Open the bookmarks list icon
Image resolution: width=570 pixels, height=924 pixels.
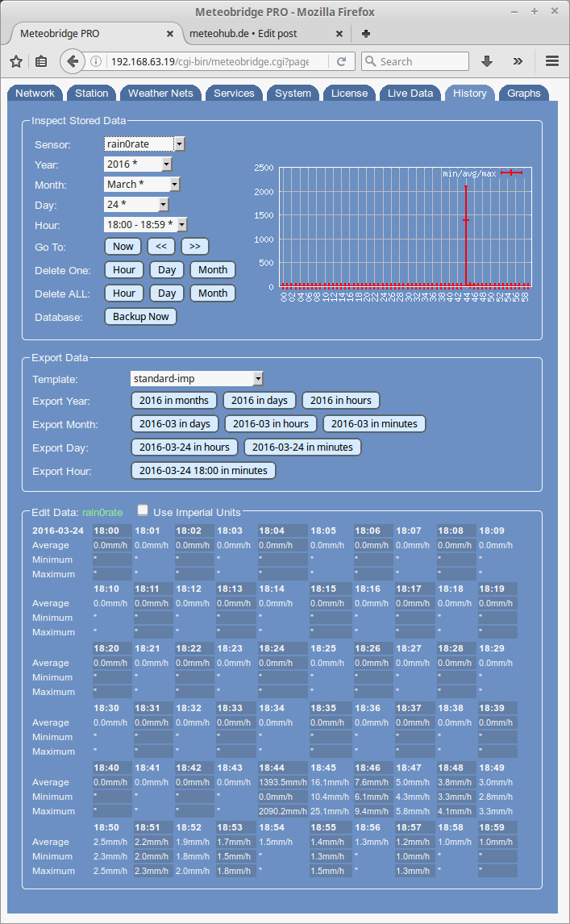[40, 61]
